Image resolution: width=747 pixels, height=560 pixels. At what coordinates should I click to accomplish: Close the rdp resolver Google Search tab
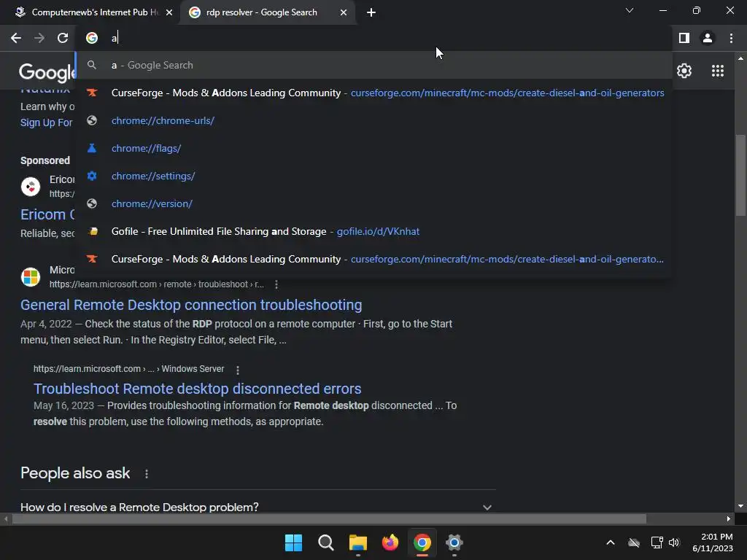[x=344, y=12]
